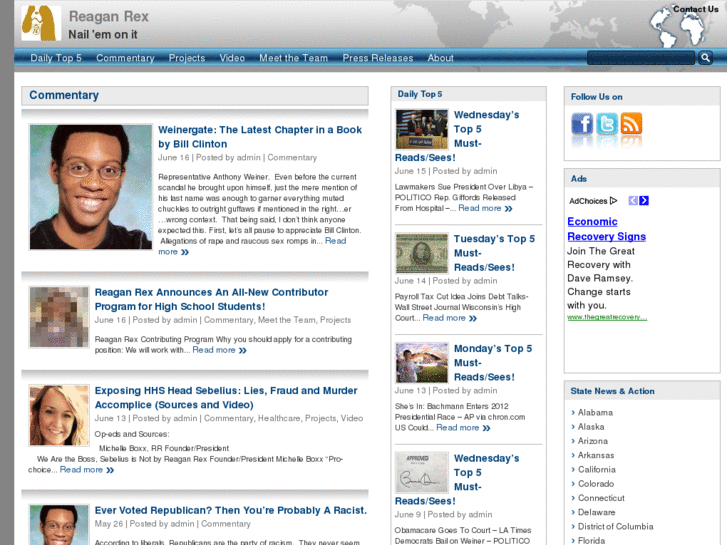
Task: Open the Approved signature thumbnail
Action: 421,473
